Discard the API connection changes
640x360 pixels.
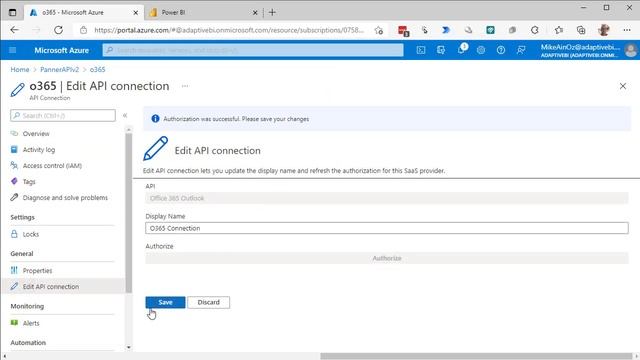coord(209,302)
